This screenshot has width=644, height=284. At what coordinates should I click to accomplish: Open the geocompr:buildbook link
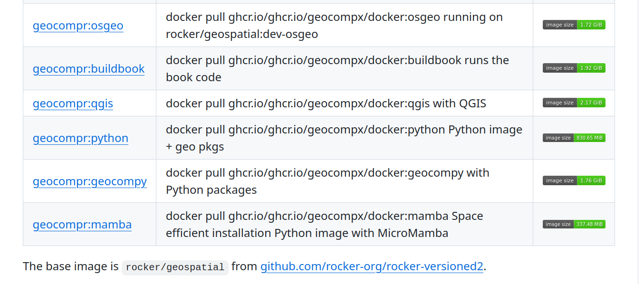(x=88, y=69)
